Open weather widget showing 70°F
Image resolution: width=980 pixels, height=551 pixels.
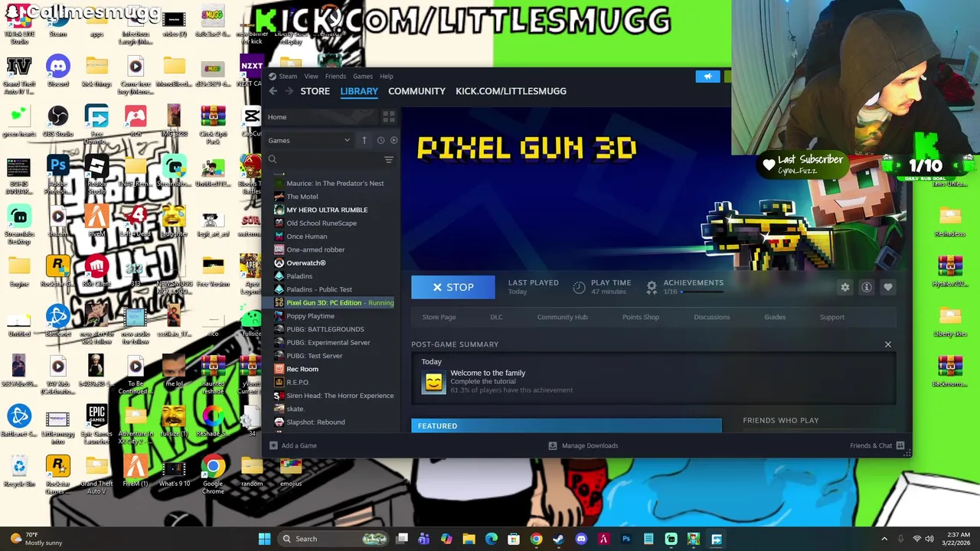point(36,539)
